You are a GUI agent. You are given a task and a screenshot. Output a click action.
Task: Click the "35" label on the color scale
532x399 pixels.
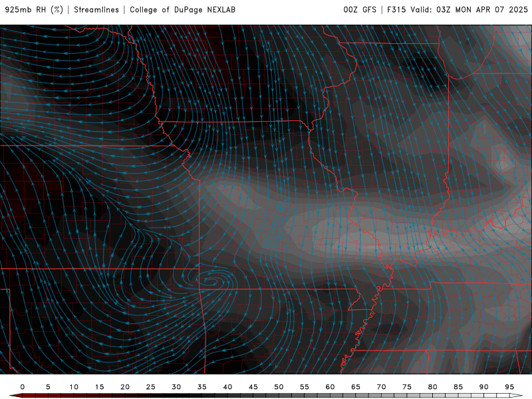(202, 387)
